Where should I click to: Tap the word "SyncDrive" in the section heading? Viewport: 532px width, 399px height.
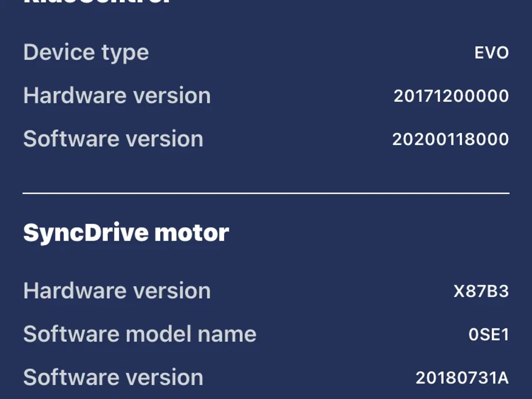pos(85,233)
